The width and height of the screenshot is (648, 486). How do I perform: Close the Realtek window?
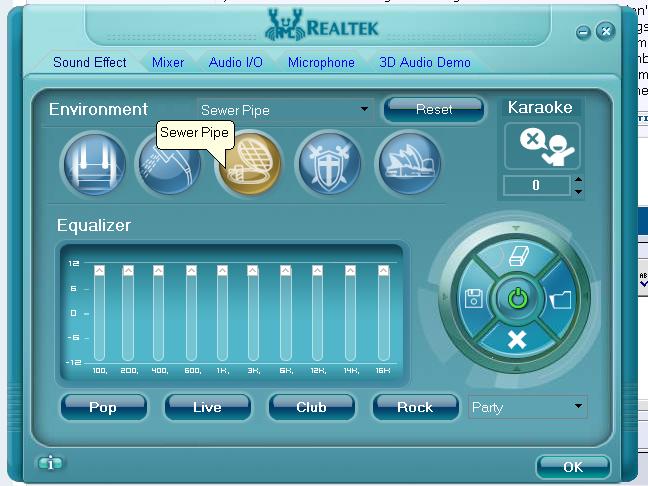pos(605,31)
